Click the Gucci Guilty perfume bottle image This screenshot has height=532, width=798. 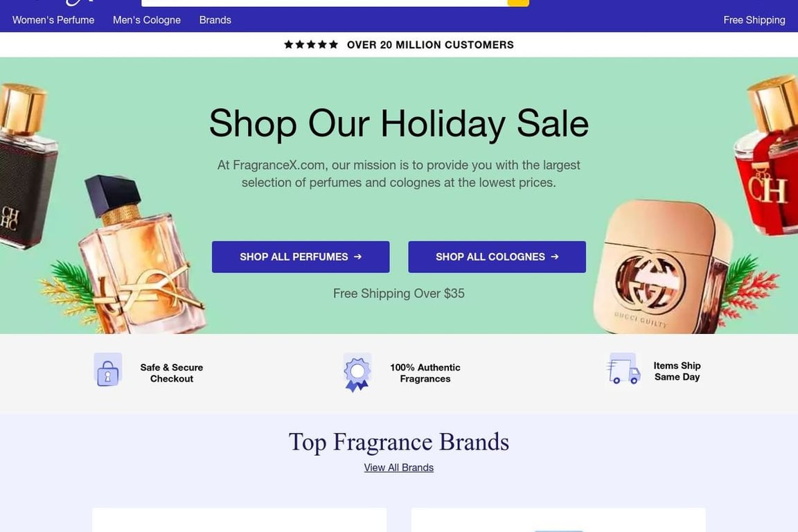pyautogui.click(x=662, y=267)
